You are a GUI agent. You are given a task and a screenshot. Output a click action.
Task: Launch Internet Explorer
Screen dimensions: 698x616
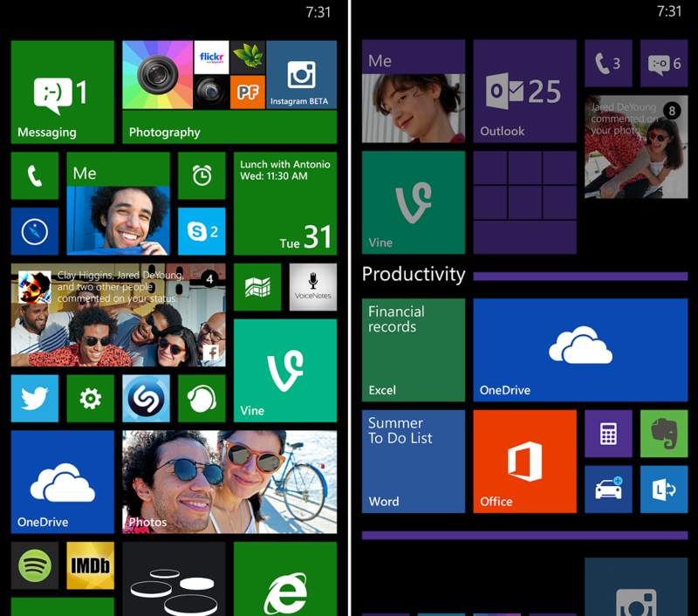pos(285,580)
